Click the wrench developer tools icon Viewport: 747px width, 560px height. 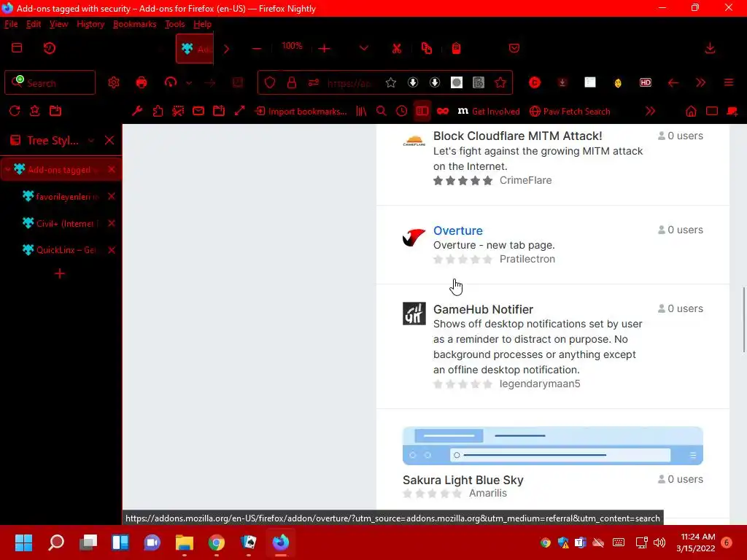[137, 111]
